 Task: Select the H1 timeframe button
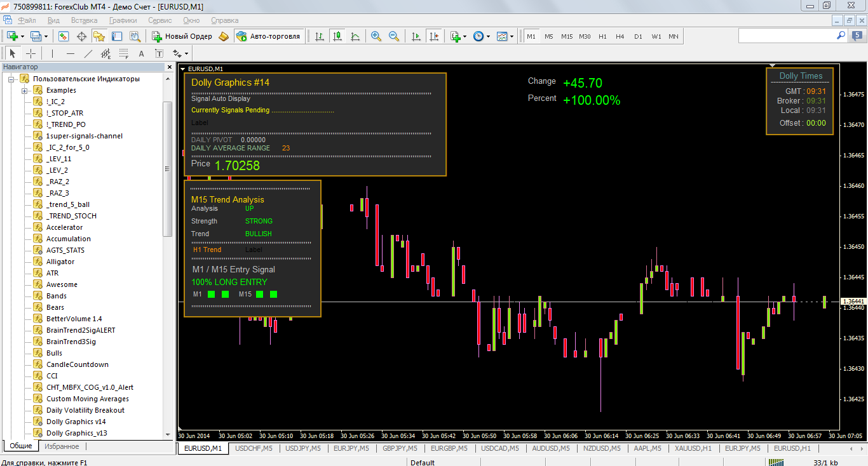point(602,36)
